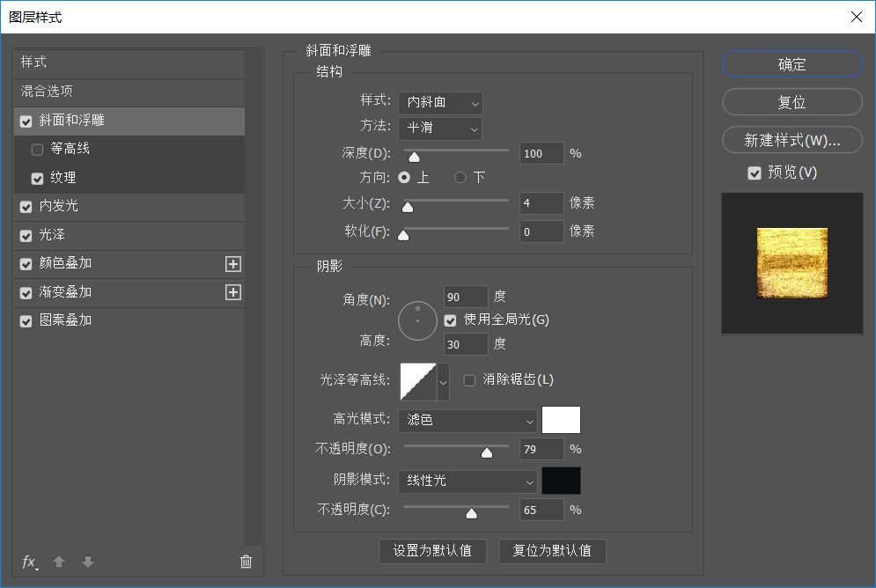This screenshot has height=588, width=876.
Task: Click the 确定 button
Action: coord(791,64)
